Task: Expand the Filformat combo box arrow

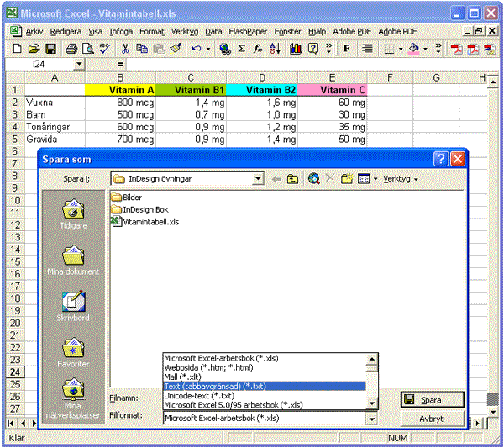Action: [x=371, y=418]
